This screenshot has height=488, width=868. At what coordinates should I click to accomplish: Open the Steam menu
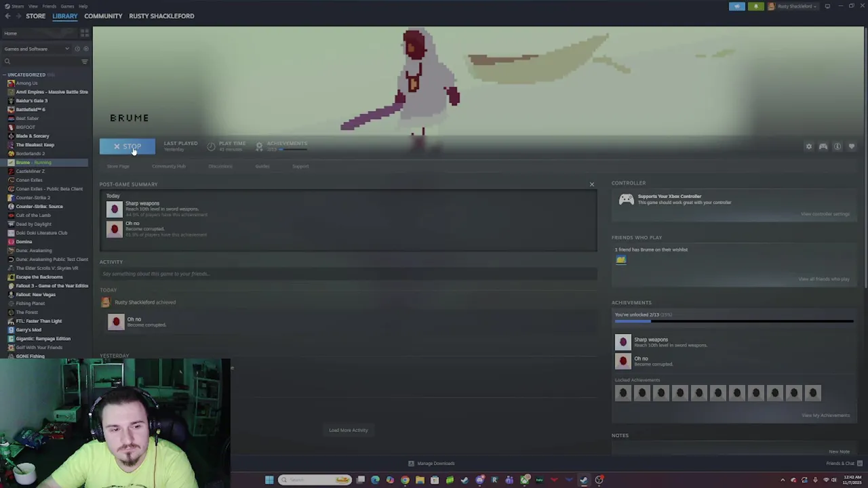15,6
